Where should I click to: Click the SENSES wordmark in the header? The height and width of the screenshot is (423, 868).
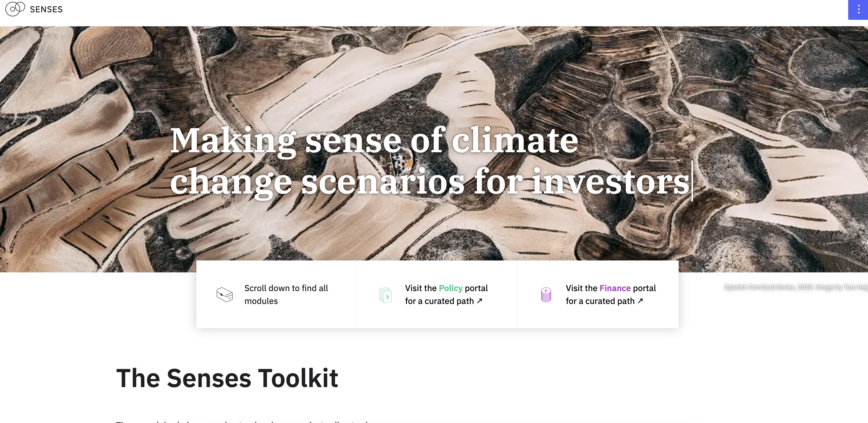[46, 9]
